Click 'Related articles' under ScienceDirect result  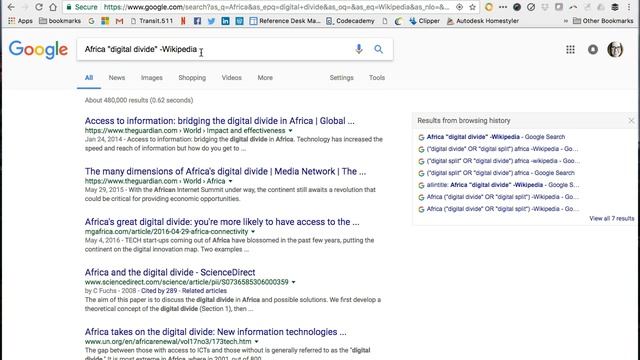tap(204, 291)
